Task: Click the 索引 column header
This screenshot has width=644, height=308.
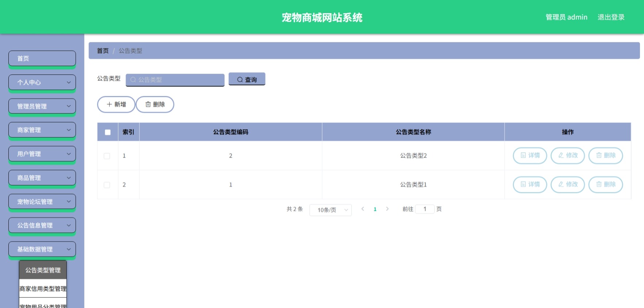Action: click(128, 132)
